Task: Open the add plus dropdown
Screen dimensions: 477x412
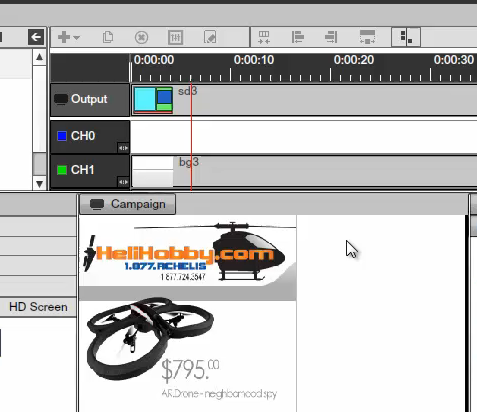Action: [x=68, y=37]
